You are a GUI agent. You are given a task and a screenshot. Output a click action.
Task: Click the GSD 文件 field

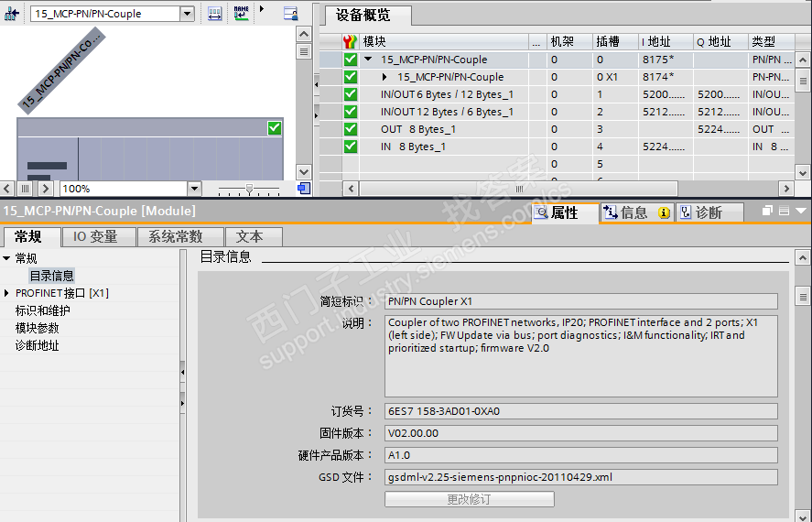tap(581, 477)
